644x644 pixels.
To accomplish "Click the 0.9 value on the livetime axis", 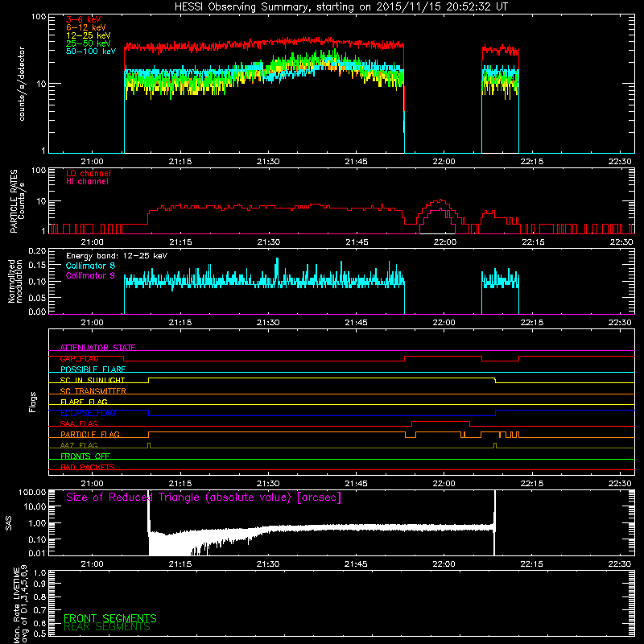I will click(39, 584).
